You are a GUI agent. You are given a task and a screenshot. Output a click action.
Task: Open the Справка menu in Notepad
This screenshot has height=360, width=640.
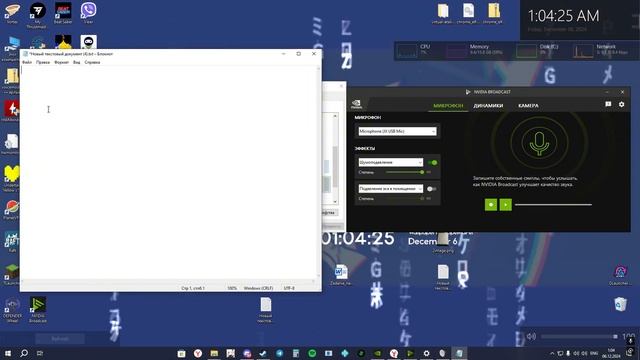click(x=92, y=62)
